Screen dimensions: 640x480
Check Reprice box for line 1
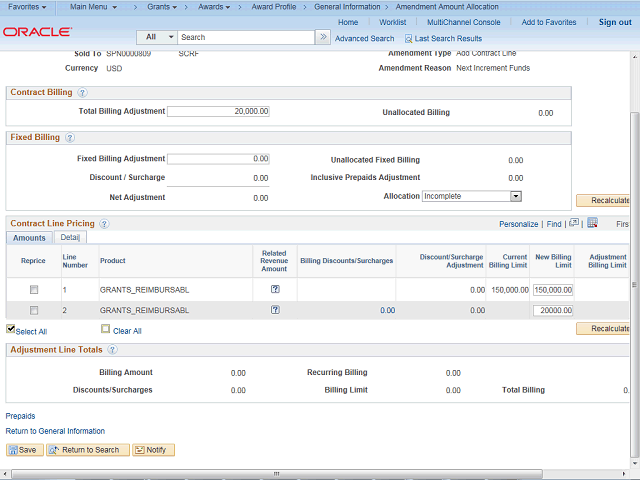pyautogui.click(x=33, y=289)
